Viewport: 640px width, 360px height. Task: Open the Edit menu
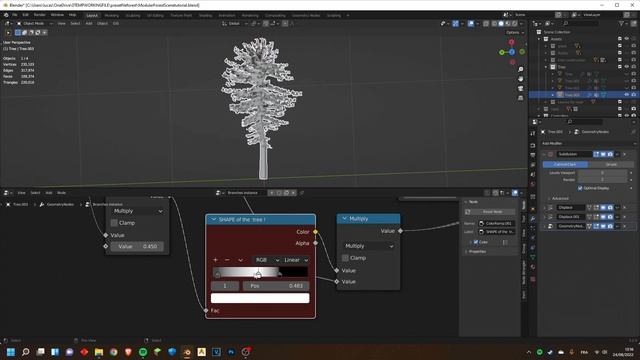point(26,15)
